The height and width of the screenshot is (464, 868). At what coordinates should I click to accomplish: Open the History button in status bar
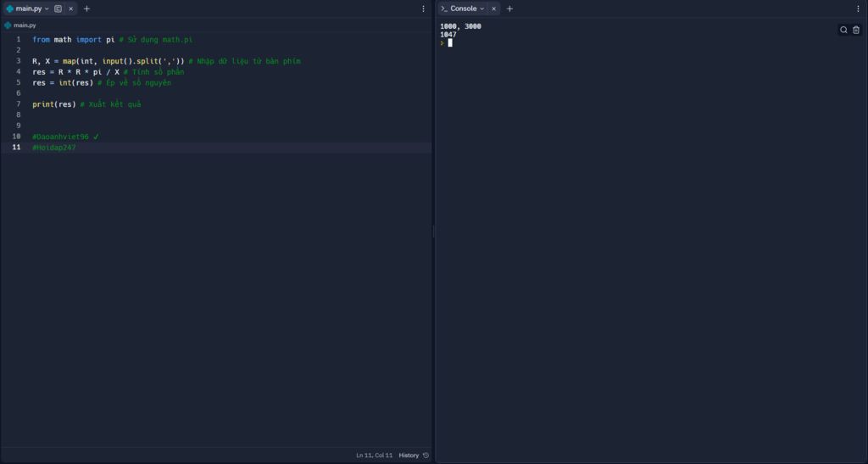409,456
